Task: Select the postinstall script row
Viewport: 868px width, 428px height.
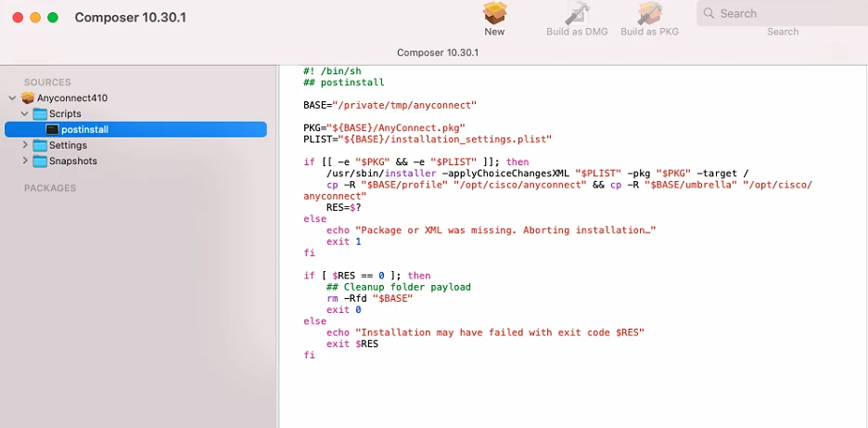Action: tap(135, 130)
